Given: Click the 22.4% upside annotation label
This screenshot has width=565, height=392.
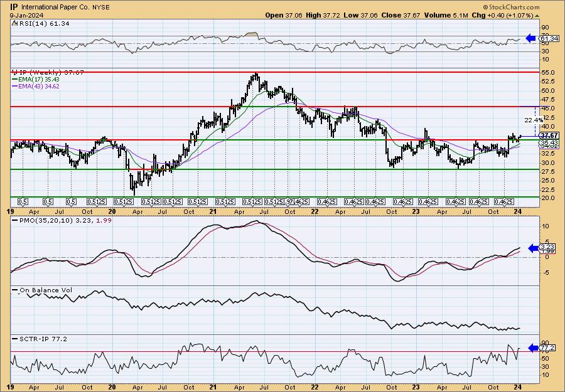Looking at the screenshot, I should (x=534, y=120).
